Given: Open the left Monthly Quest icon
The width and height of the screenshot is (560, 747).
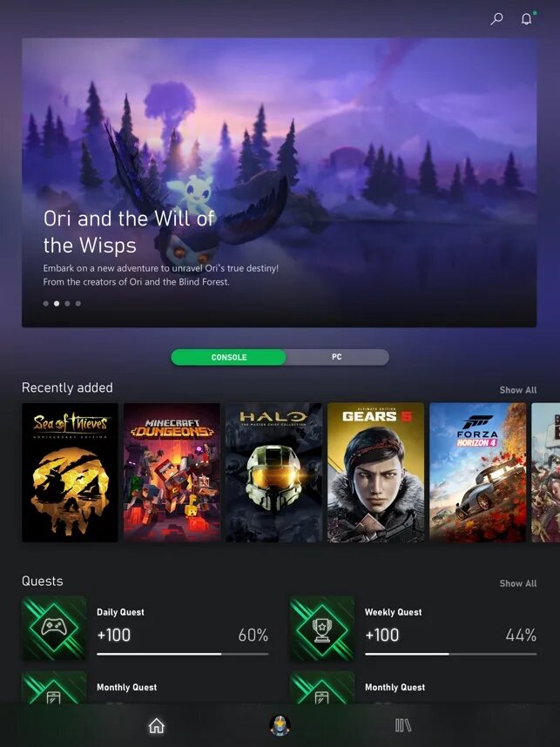Looking at the screenshot, I should point(54,688).
